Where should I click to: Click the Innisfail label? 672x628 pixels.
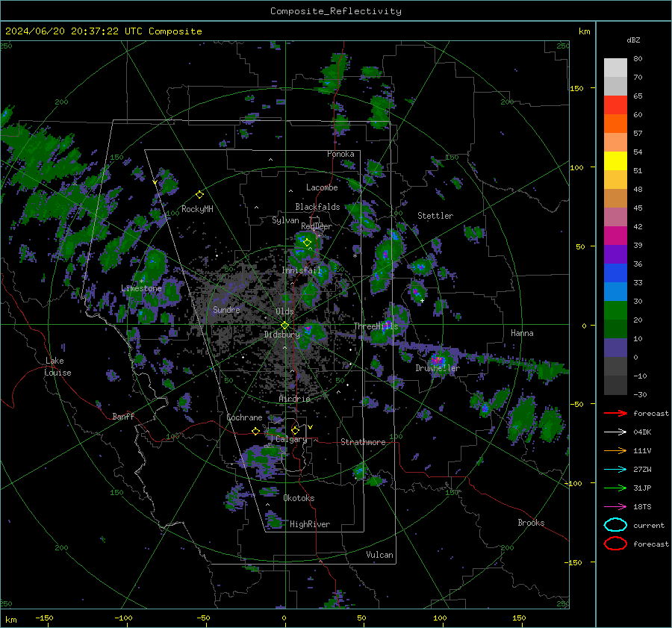[x=302, y=270]
